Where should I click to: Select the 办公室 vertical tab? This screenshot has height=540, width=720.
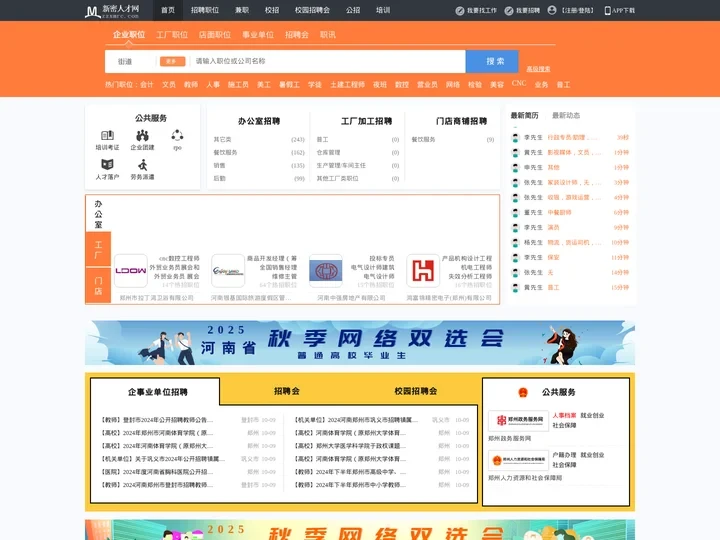pyautogui.click(x=98, y=214)
